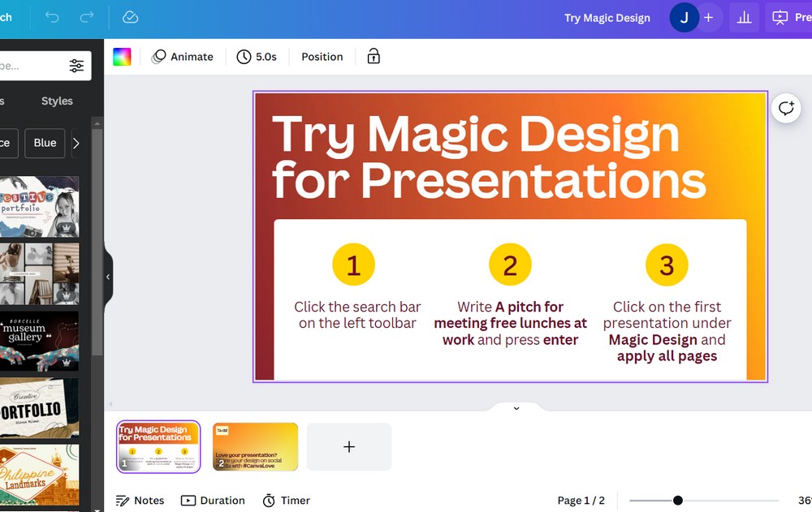812x512 pixels.
Task: Click the Try Magic Design menu item
Action: coord(607,17)
